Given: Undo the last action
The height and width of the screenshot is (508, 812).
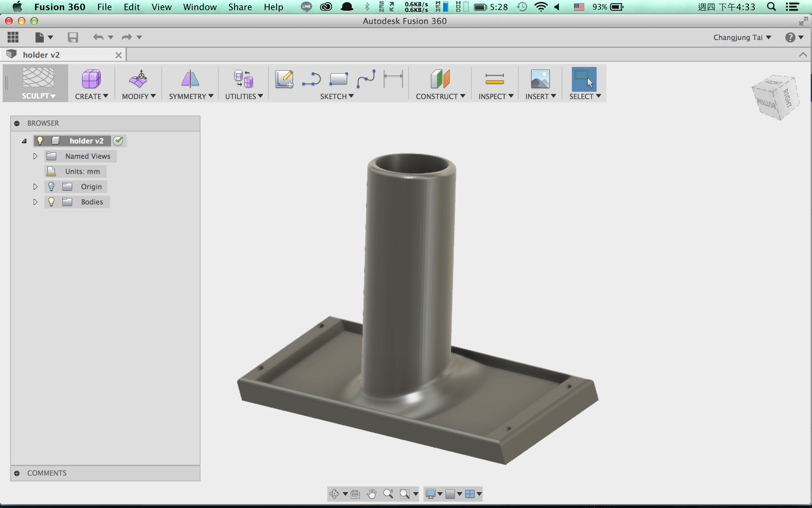Looking at the screenshot, I should pos(98,37).
